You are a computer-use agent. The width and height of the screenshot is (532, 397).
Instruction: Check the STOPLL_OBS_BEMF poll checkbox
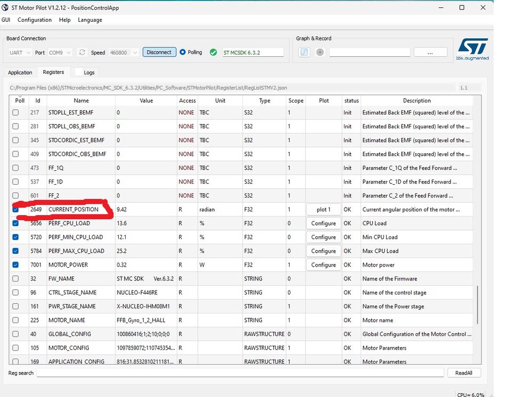point(15,126)
